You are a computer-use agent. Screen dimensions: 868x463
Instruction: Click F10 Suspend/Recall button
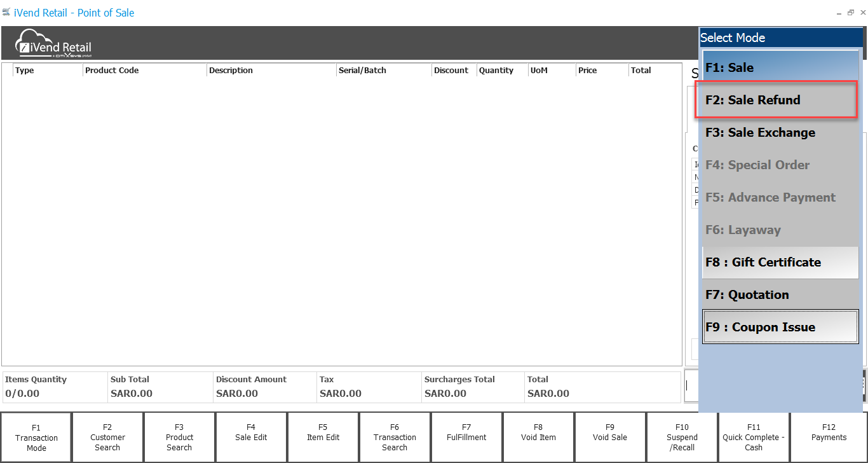(682, 438)
